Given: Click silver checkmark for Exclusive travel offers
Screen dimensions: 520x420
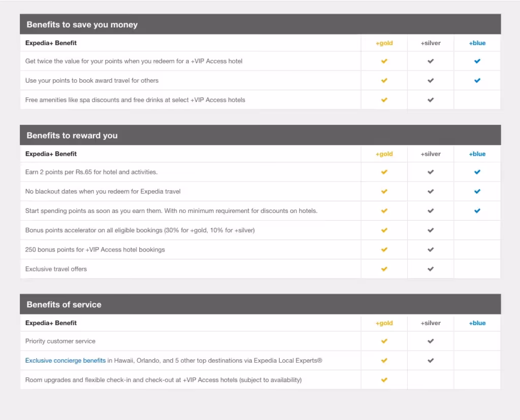Looking at the screenshot, I should pos(431,269).
